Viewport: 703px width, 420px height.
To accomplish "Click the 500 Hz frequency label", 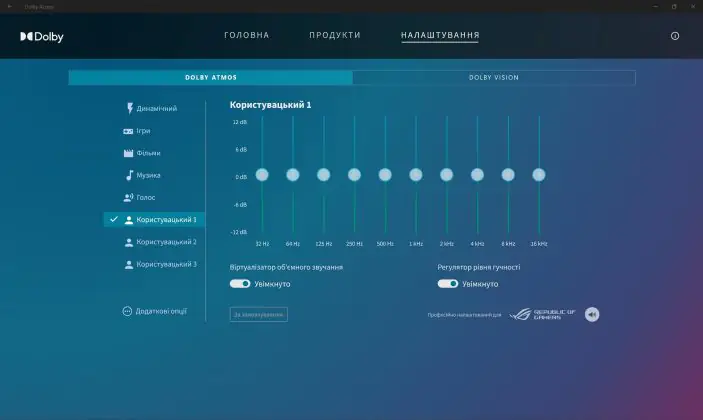I will (x=385, y=244).
